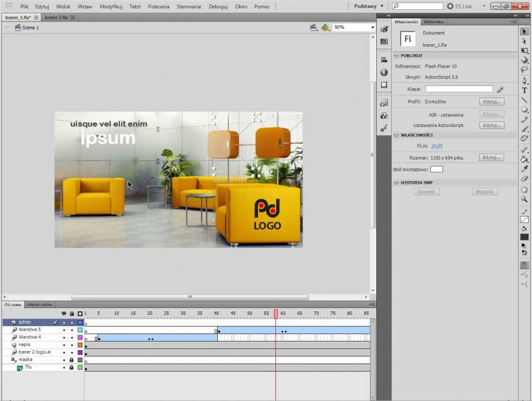Viewport: 532px width, 401px height.
Task: Click the edit class definition pencil icon
Action: click(499, 89)
